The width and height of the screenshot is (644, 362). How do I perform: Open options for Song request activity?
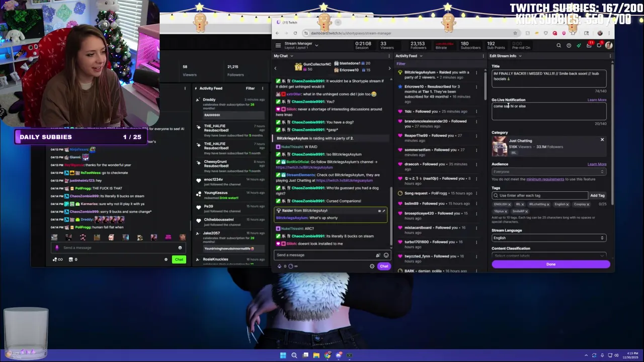[x=476, y=193]
